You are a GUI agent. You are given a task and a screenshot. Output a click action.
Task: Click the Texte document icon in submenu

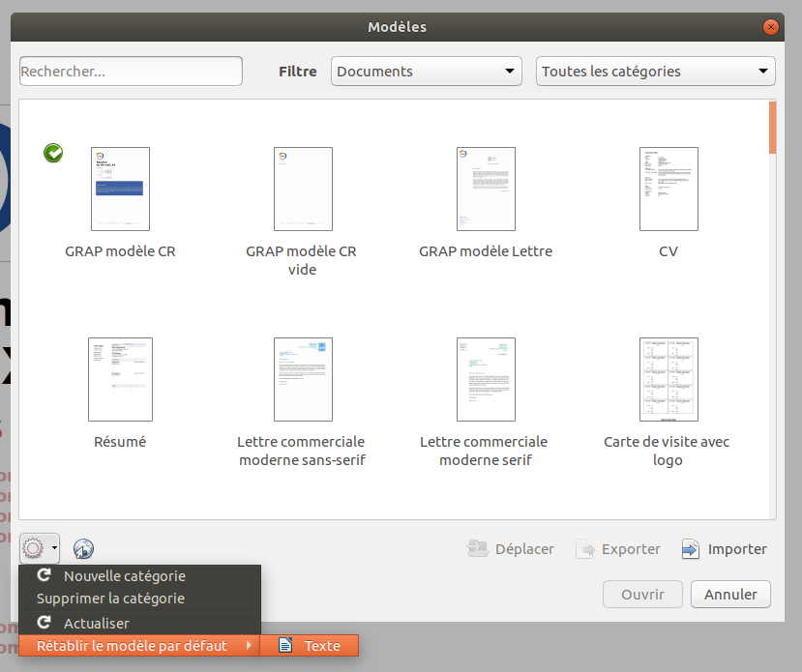[x=285, y=646]
